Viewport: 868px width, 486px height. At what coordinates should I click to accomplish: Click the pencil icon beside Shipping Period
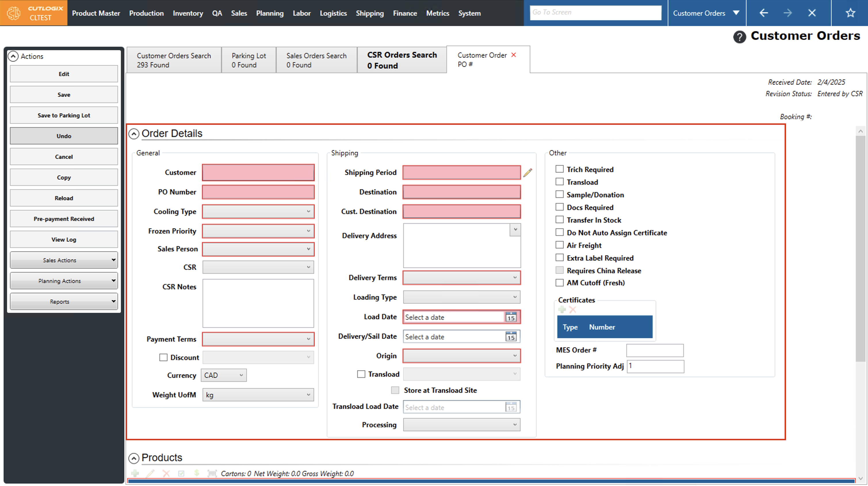[527, 173]
